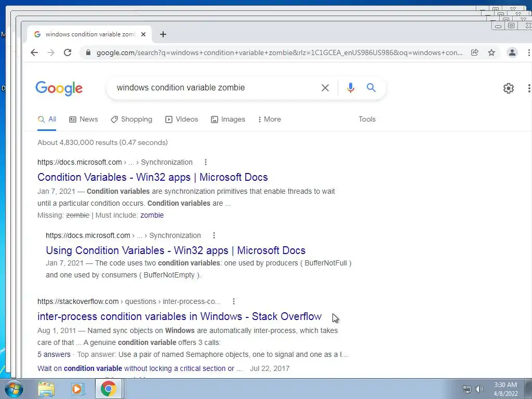
Task: Open the Windows Start menu orb
Action: click(14, 389)
